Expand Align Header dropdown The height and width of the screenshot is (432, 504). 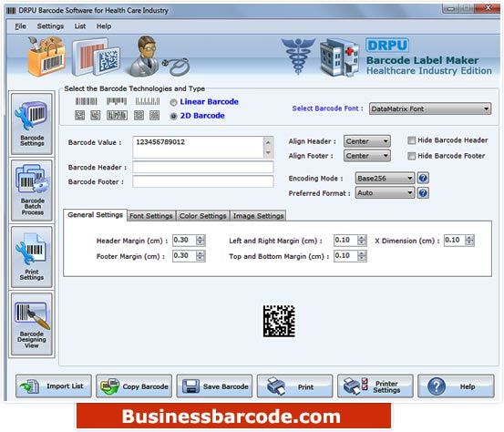click(367, 141)
